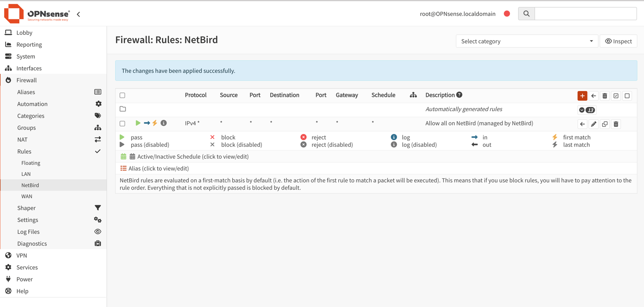Viewport: 644px width, 307px height.
Task: Click the orange add rule plus button
Action: (582, 96)
